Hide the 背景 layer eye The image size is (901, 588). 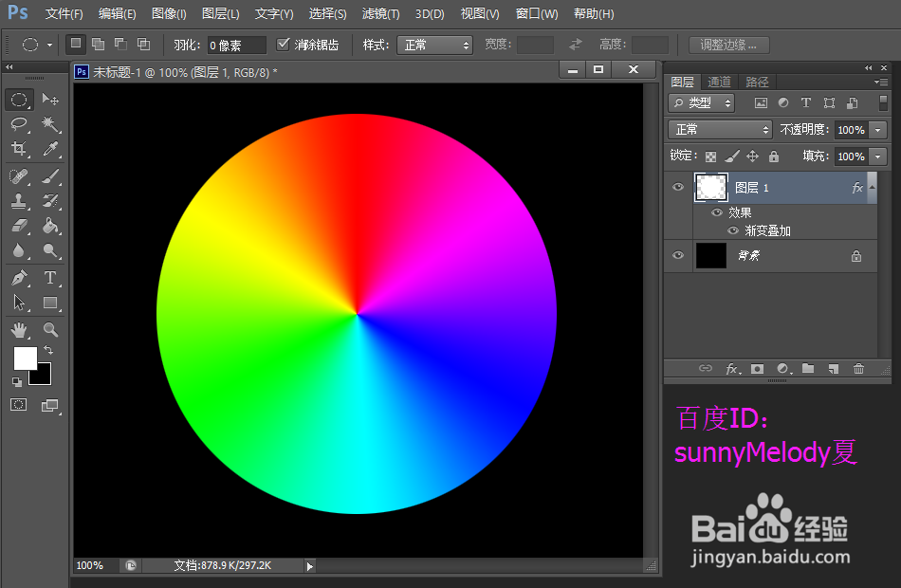click(x=678, y=255)
